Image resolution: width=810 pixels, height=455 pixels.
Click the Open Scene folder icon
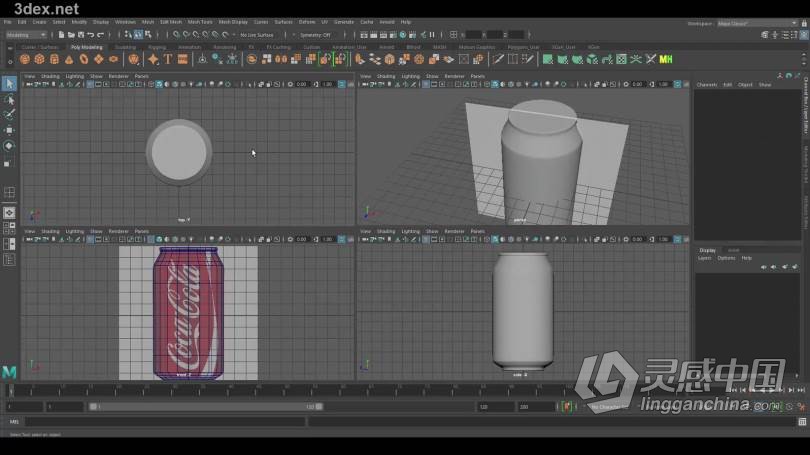pyautogui.click(x=71, y=35)
